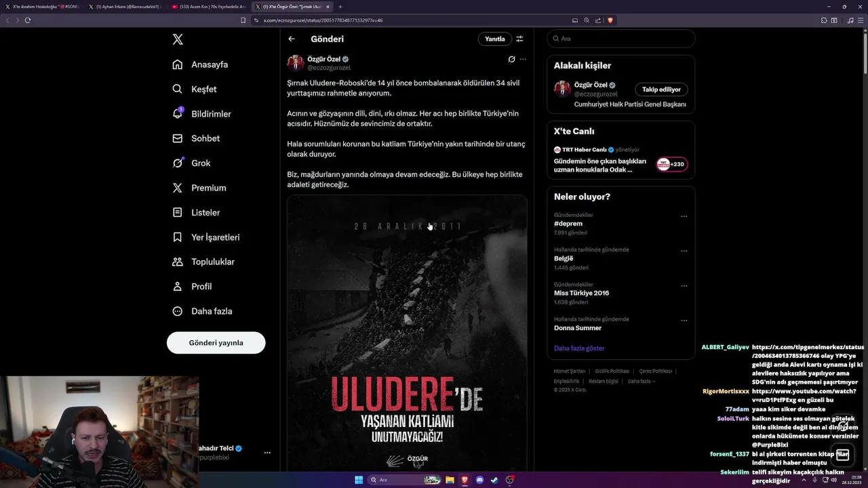
Task: Open Hizmet Şartları footer link
Action: [x=570, y=371]
